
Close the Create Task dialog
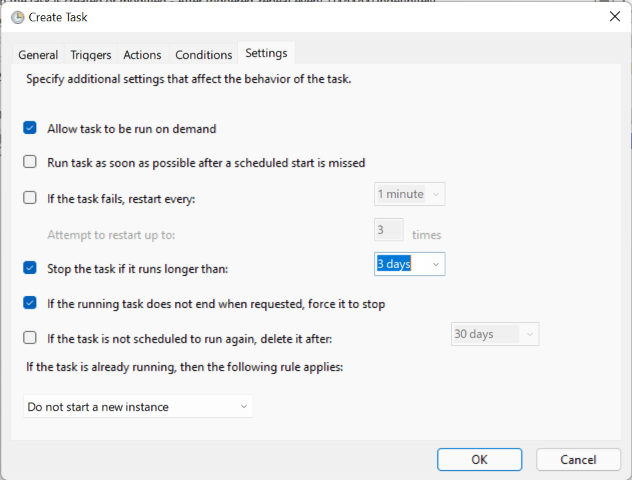click(613, 17)
